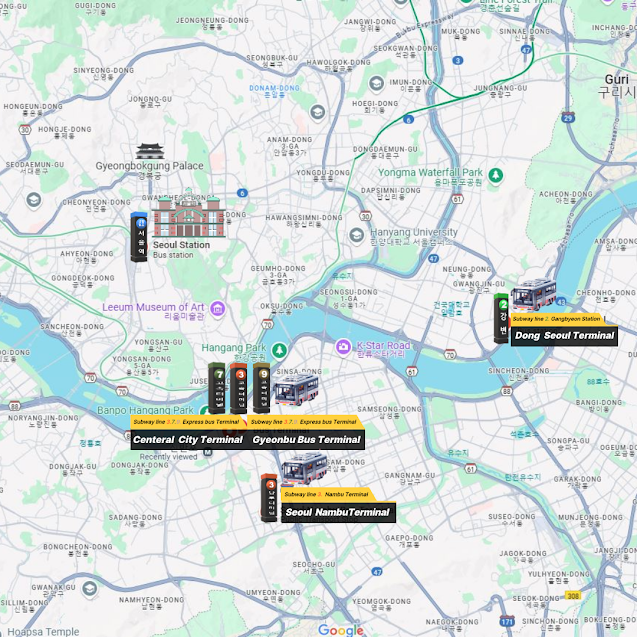Screen dimensions: 637x637
Task: Click the Hoapsa Temple label
Action: click(x=43, y=631)
